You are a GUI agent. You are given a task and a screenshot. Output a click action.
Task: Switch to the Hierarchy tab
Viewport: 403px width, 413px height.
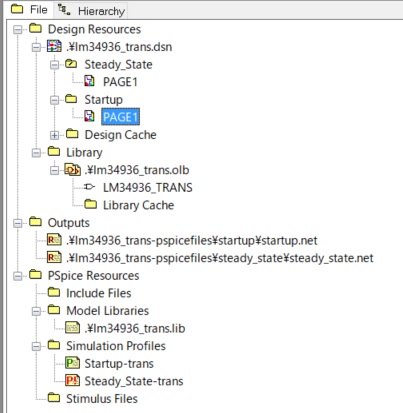coord(91,11)
